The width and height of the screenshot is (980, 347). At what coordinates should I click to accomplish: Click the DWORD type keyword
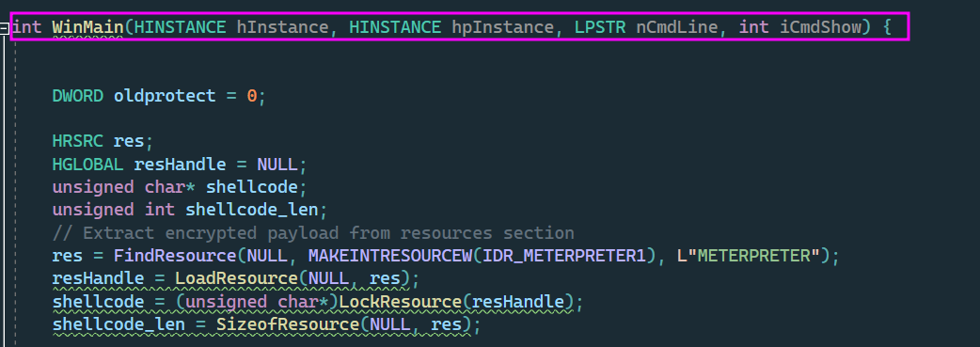coord(78,96)
